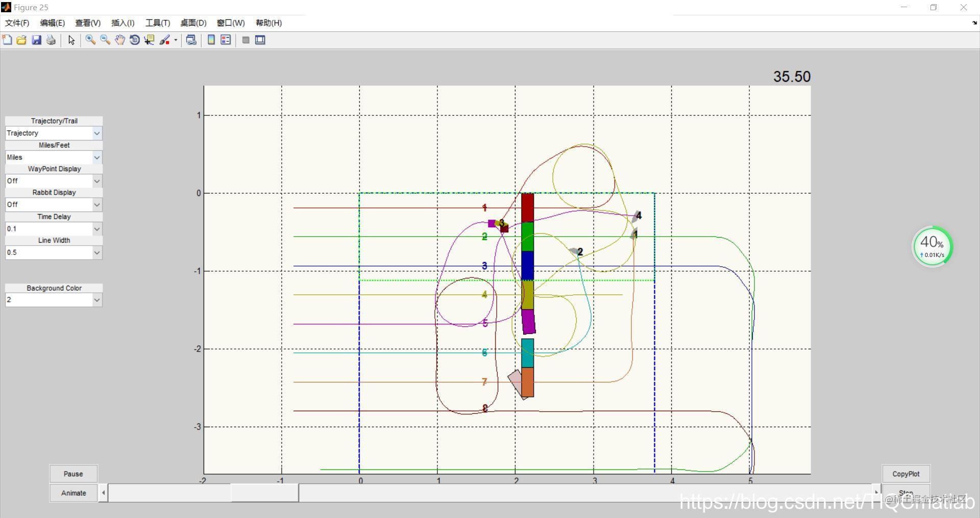Insert a legend into the plot
Screen dimensions: 980x518
tap(225, 40)
